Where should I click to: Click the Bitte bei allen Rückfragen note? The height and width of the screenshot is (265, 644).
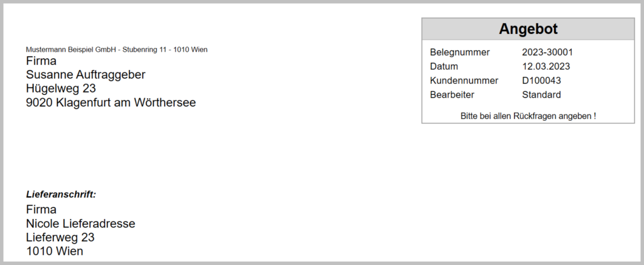coord(528,116)
